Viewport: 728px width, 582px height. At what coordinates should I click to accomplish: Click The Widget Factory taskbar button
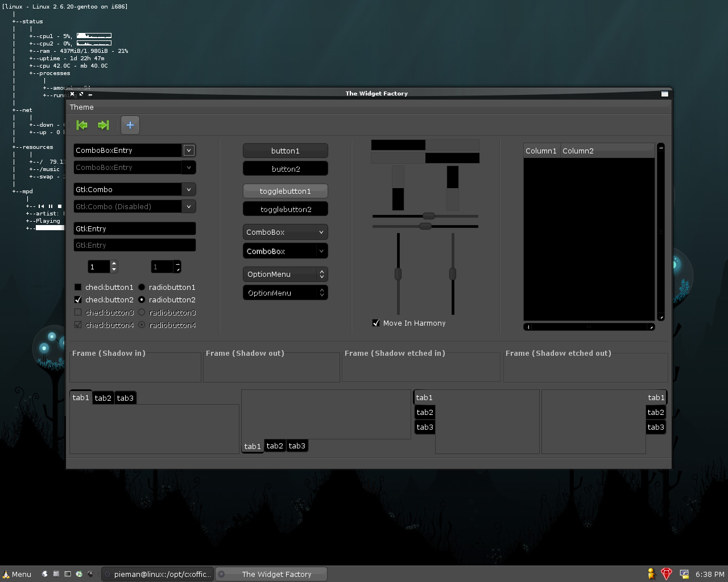click(271, 574)
